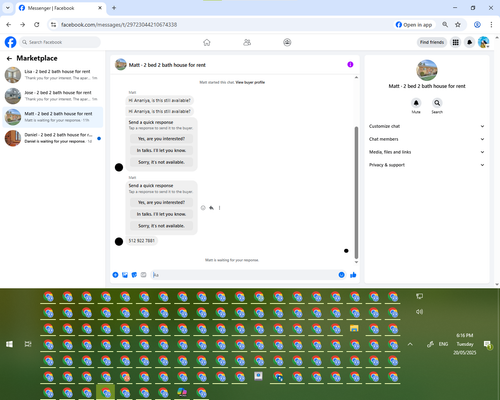
Task: Choose a GIF from the composer
Action: [x=143, y=275]
